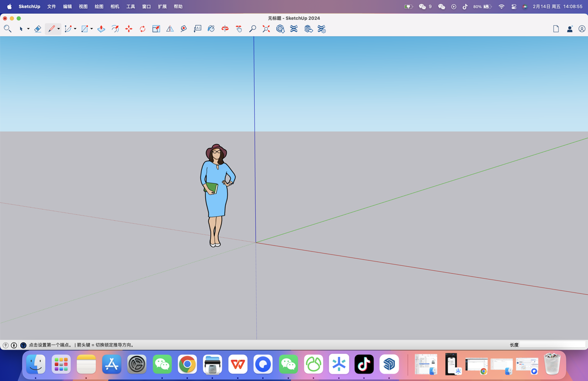Select the Eraser tool

(x=38, y=29)
